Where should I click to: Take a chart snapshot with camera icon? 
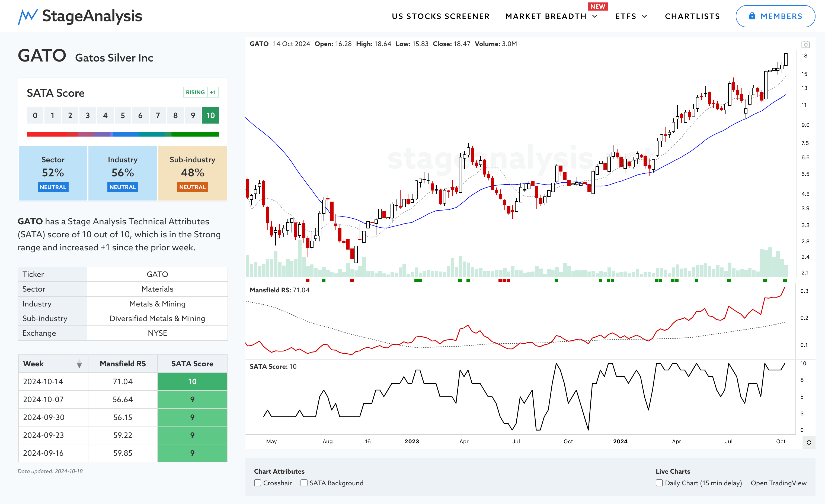(x=805, y=44)
